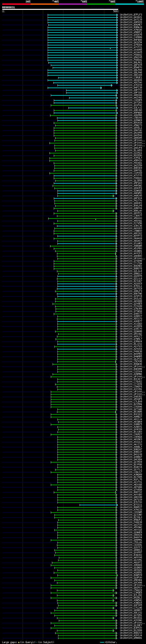Click the red 20% identity legend segment
Screen dimensions: 146x644
16,4
